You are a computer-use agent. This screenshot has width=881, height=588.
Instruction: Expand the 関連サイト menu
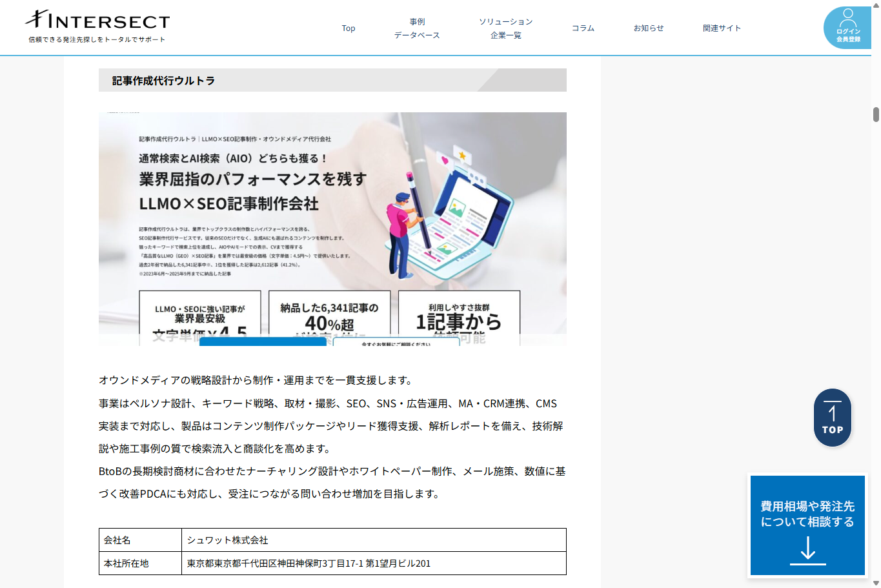pos(722,28)
